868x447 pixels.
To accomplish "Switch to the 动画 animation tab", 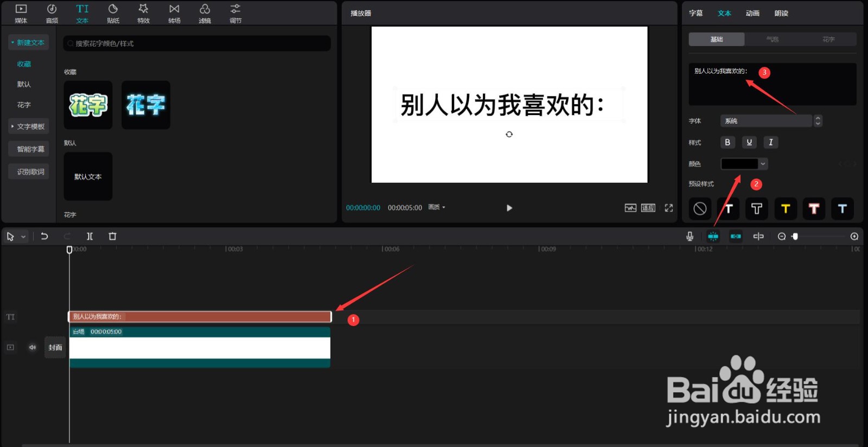I will click(752, 13).
